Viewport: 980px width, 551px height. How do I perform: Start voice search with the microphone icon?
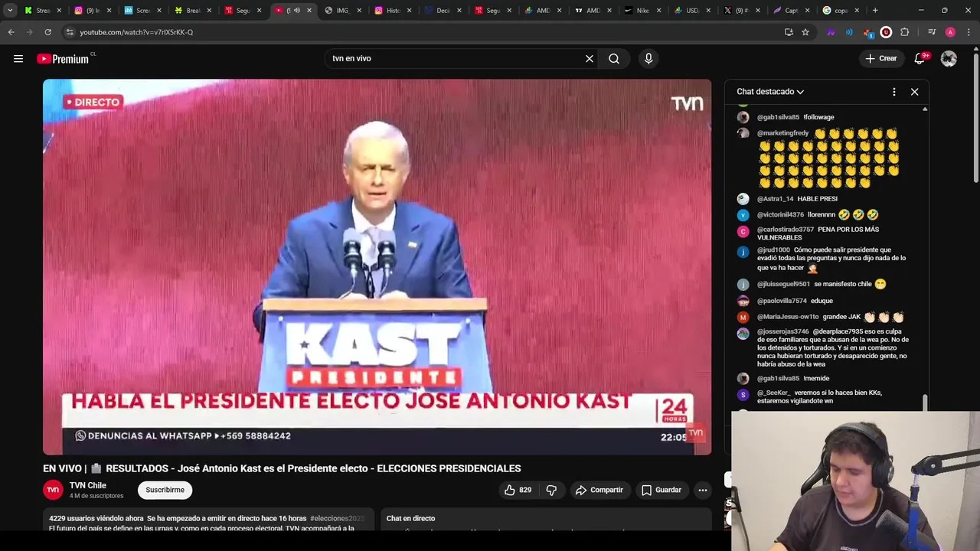648,58
